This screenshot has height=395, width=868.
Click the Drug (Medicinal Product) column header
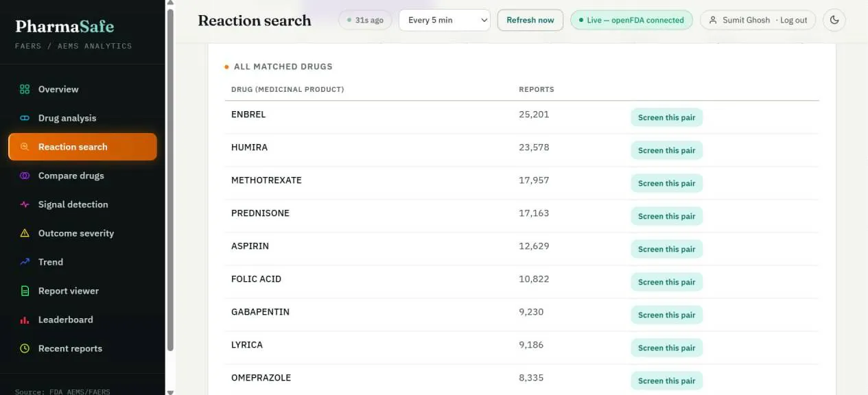coord(288,90)
